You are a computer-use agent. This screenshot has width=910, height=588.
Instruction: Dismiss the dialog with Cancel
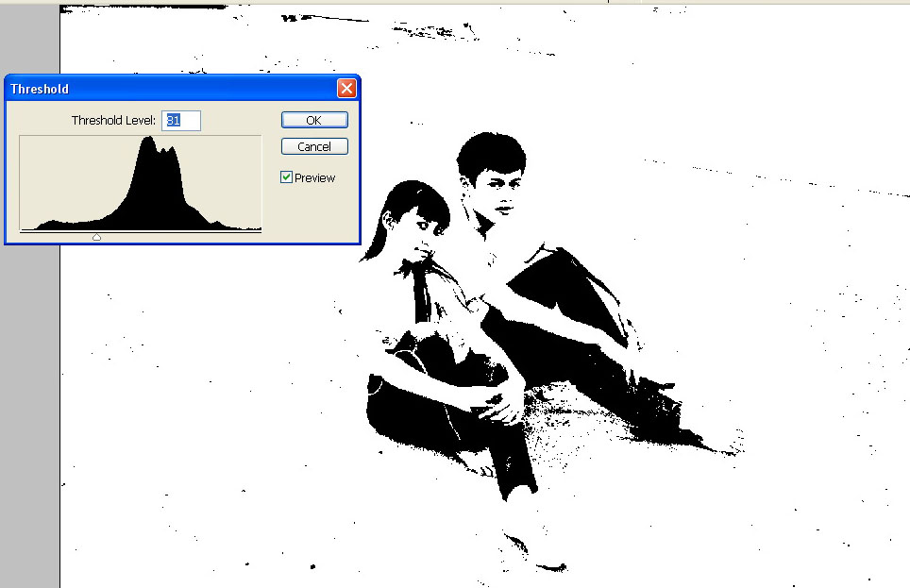click(313, 145)
